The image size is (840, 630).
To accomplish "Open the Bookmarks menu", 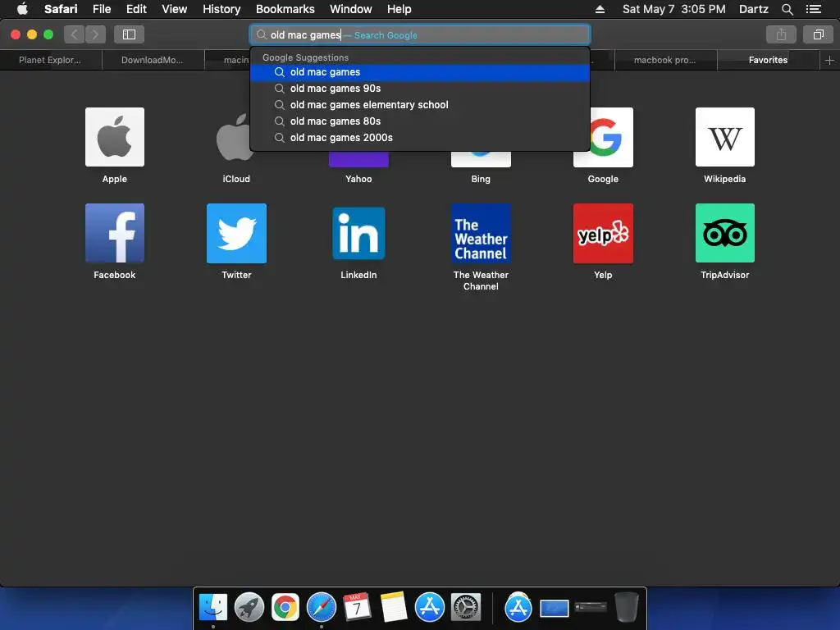I will point(285,9).
